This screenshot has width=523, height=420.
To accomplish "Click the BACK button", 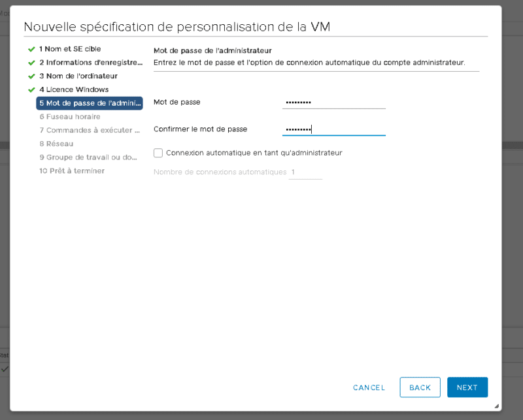I will click(420, 387).
